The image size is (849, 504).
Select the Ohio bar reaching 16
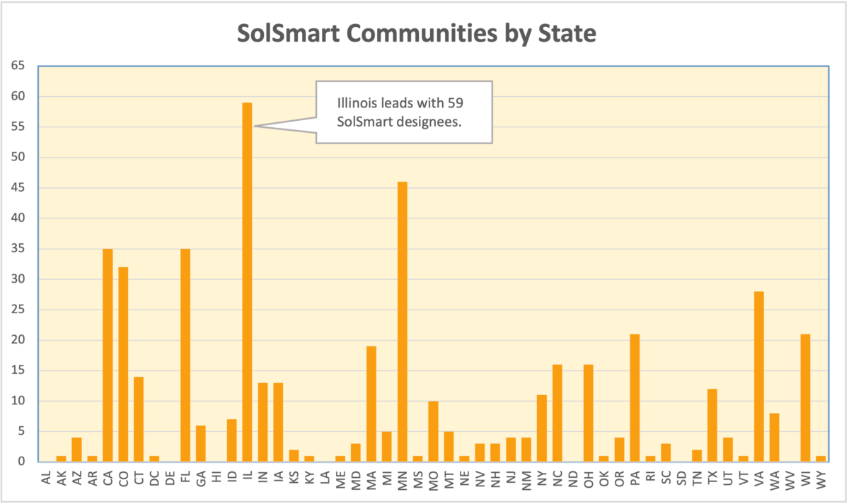(589, 410)
